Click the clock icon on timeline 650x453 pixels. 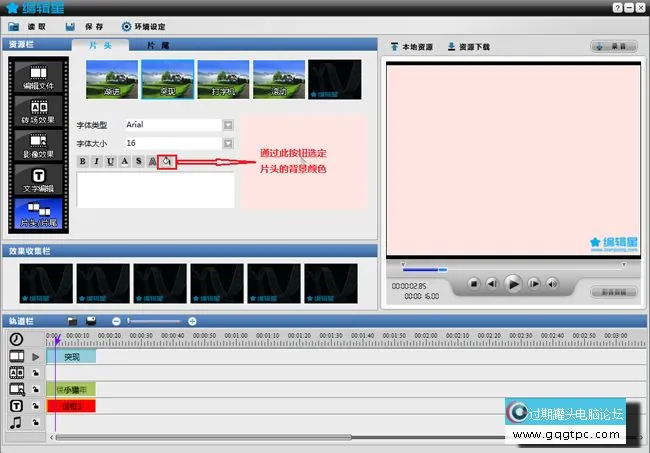[x=16, y=339]
